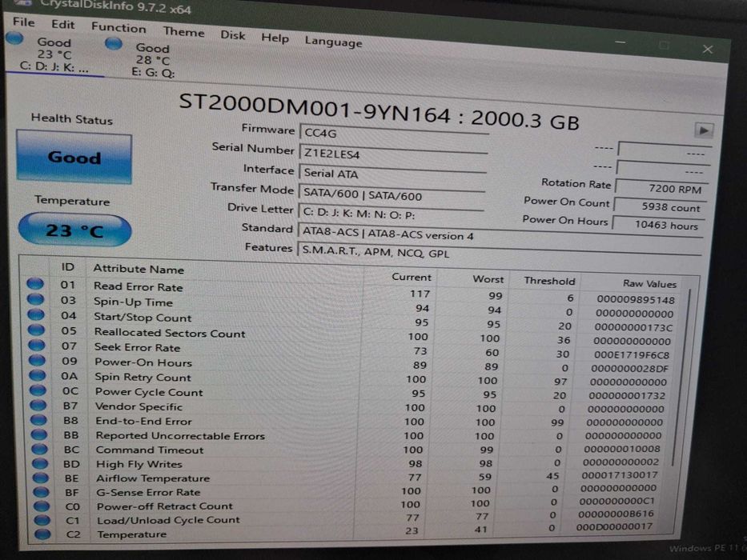Click the Power On Count value 5938 count
Screen dimensions: 747x560
tap(660, 207)
